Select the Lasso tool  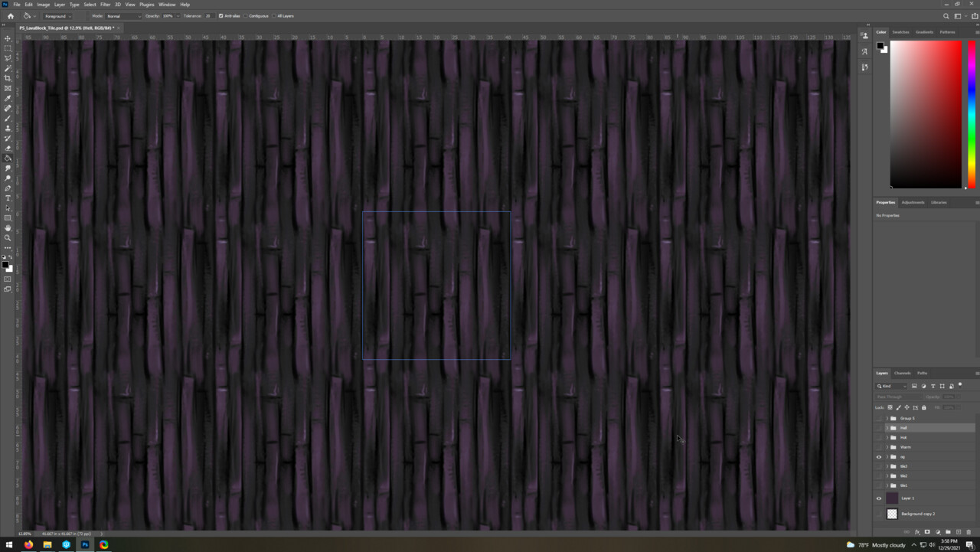[x=8, y=58]
